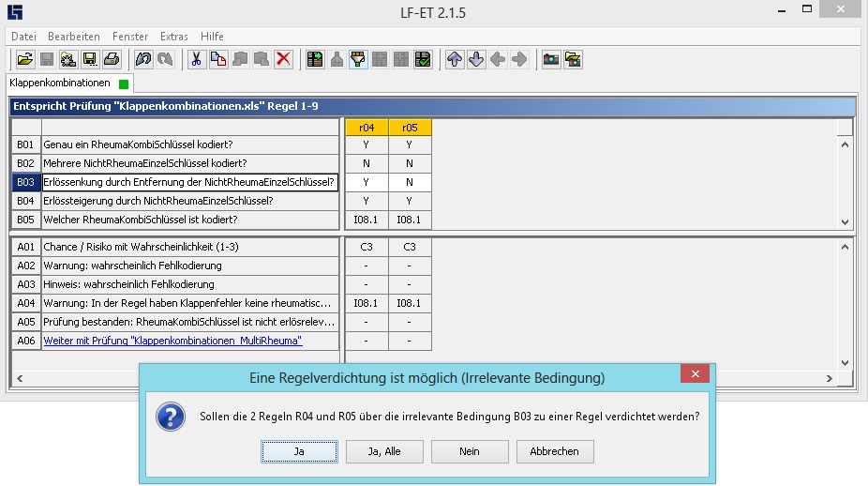Click the greyed-out redo arrow icon
The image size is (868, 486).
pyautogui.click(x=165, y=59)
